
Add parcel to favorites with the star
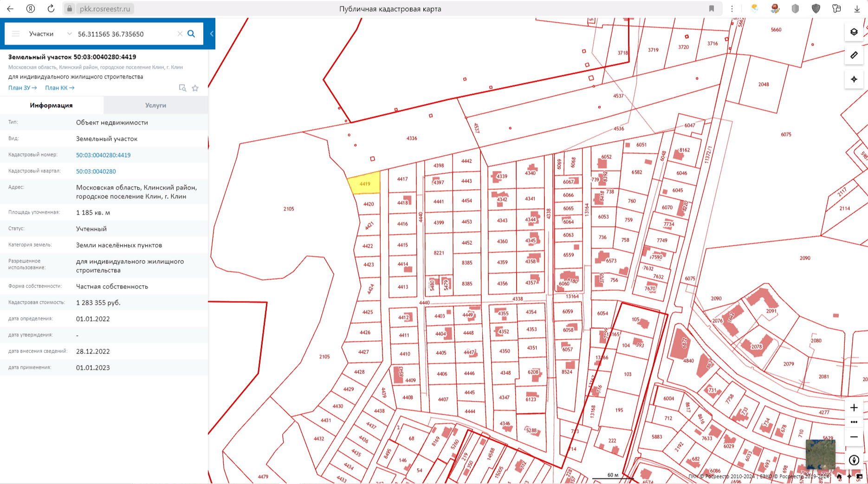click(x=195, y=88)
